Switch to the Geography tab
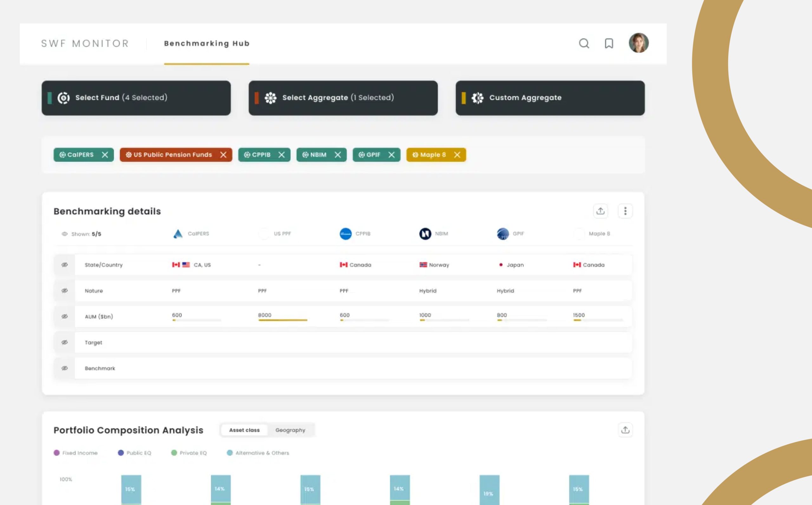Screen dimensions: 812x505 coord(290,430)
